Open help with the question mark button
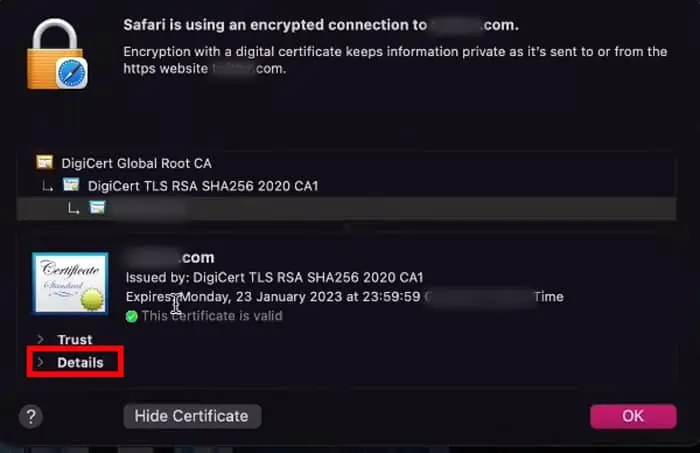This screenshot has width=700, height=453. point(32,416)
